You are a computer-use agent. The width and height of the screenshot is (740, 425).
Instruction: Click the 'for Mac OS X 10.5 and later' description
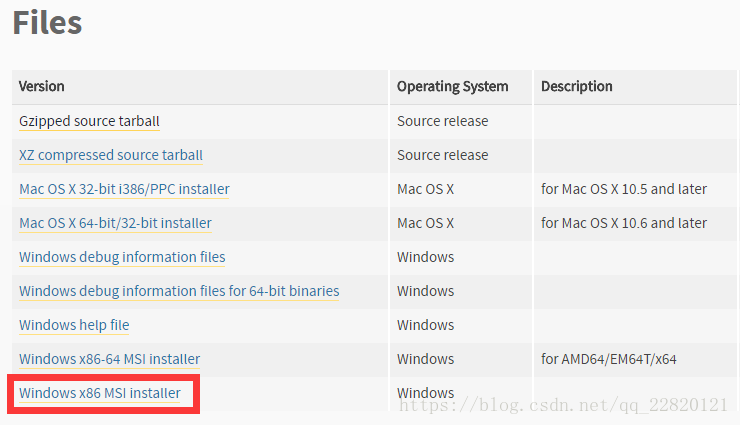point(624,189)
